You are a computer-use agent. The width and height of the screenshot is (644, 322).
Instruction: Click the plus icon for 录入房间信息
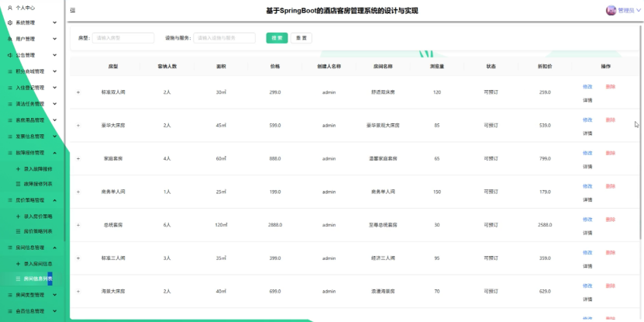tap(18, 264)
